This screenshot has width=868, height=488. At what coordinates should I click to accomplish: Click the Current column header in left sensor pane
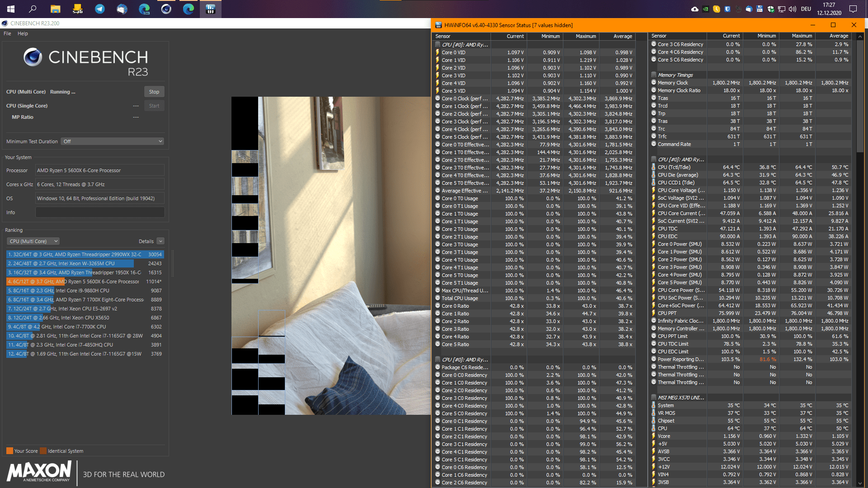pyautogui.click(x=509, y=36)
